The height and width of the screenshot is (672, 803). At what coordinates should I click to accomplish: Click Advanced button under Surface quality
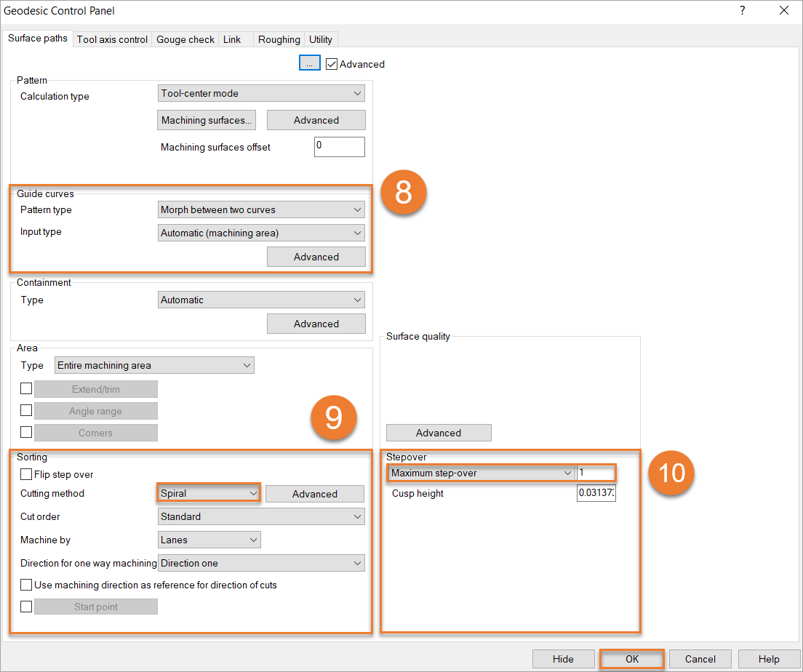click(x=439, y=433)
